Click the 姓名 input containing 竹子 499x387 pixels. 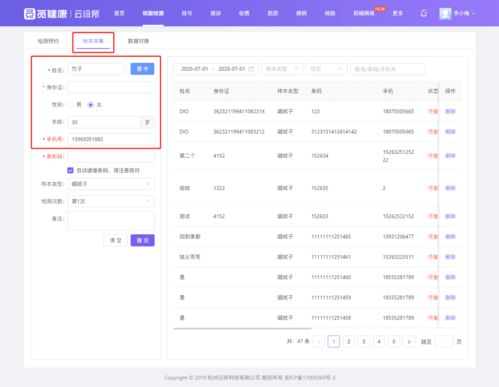point(96,69)
